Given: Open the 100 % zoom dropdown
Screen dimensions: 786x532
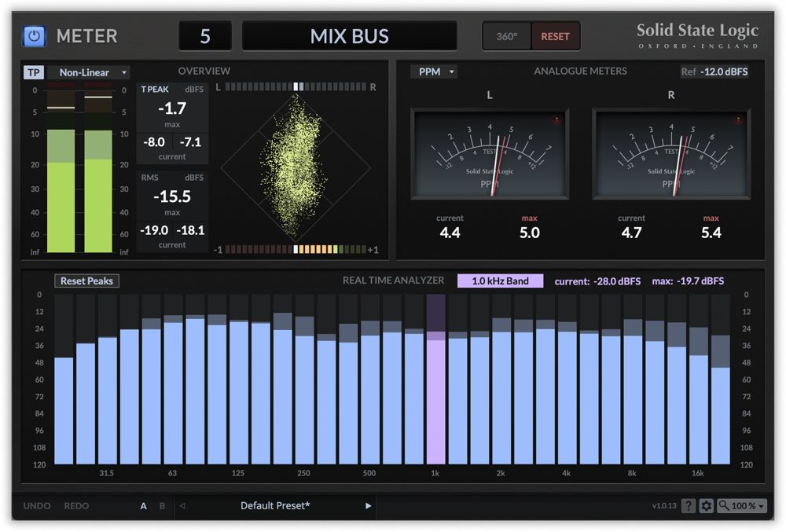Looking at the screenshot, I should [742, 506].
